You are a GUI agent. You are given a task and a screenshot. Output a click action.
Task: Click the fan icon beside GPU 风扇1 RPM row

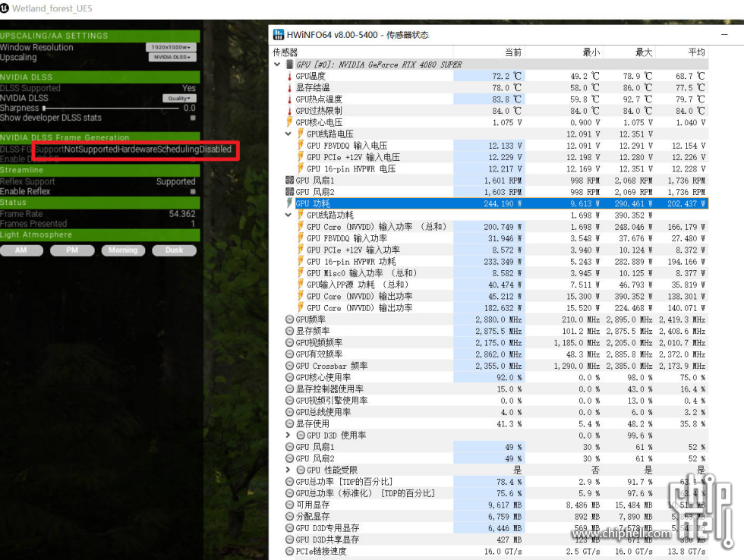(x=289, y=180)
